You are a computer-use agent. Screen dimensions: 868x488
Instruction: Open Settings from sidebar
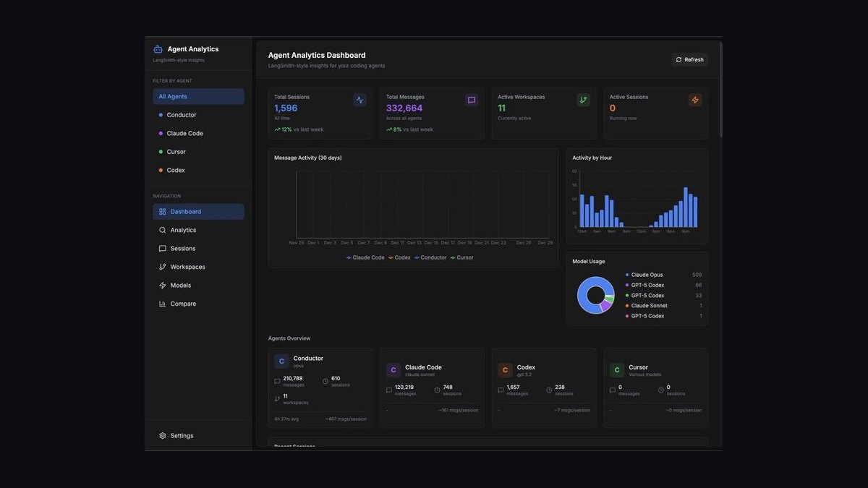click(x=198, y=436)
